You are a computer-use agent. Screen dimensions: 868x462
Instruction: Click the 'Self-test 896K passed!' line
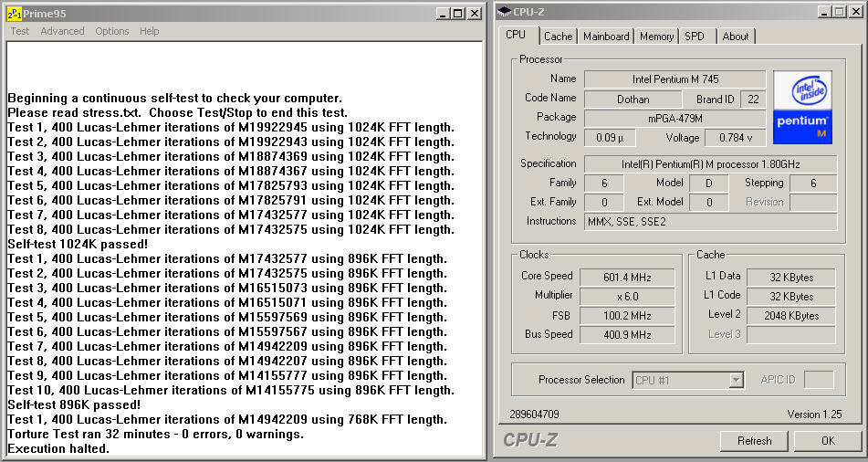pos(74,405)
